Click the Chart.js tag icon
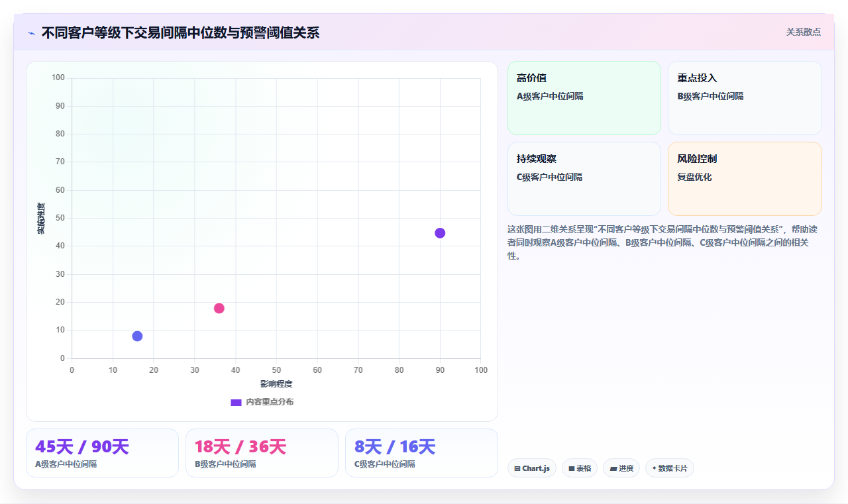 click(x=517, y=468)
